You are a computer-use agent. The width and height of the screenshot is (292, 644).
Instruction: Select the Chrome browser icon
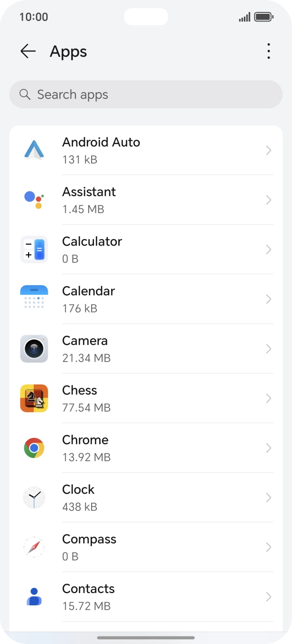tap(34, 448)
